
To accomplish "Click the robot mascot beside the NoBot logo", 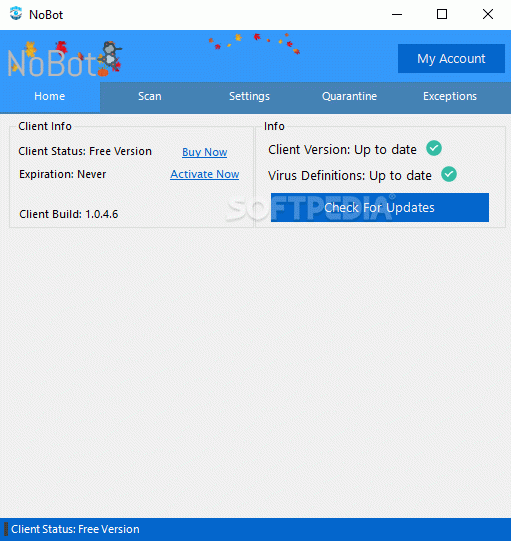I will (110, 58).
